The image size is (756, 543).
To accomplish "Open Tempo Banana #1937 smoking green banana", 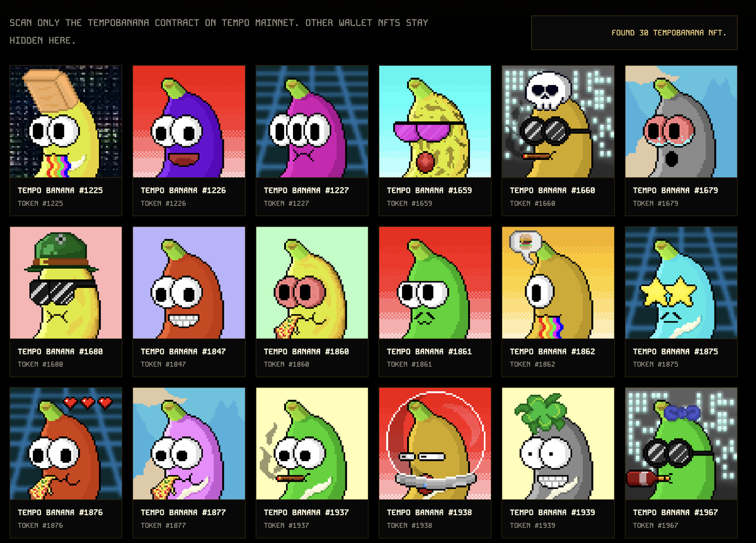I will 312,444.
